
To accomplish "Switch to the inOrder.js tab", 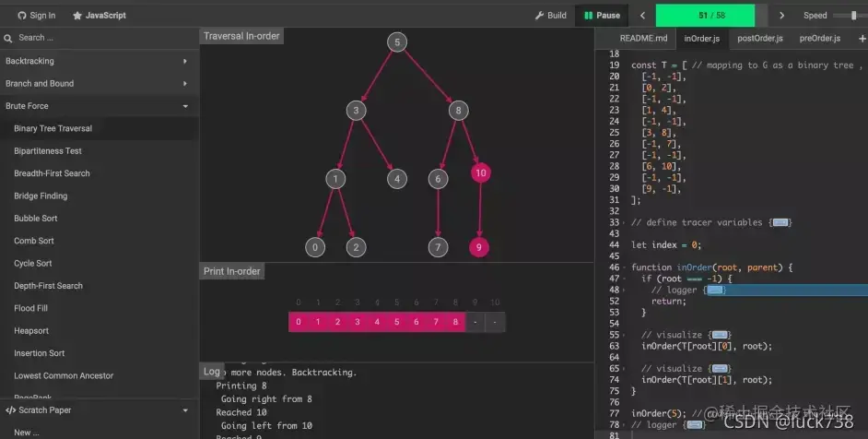I will [x=701, y=38].
